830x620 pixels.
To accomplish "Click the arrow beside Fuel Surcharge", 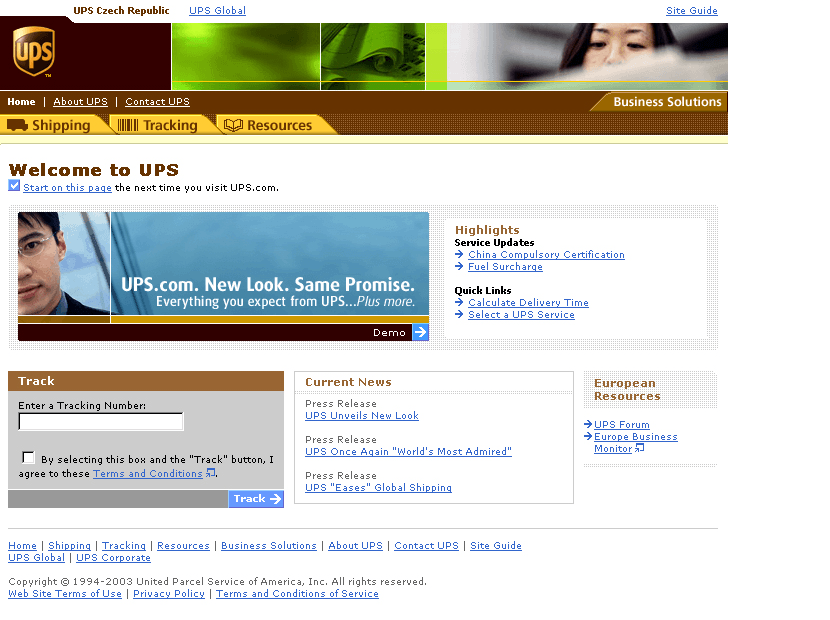I will pyautogui.click(x=459, y=266).
